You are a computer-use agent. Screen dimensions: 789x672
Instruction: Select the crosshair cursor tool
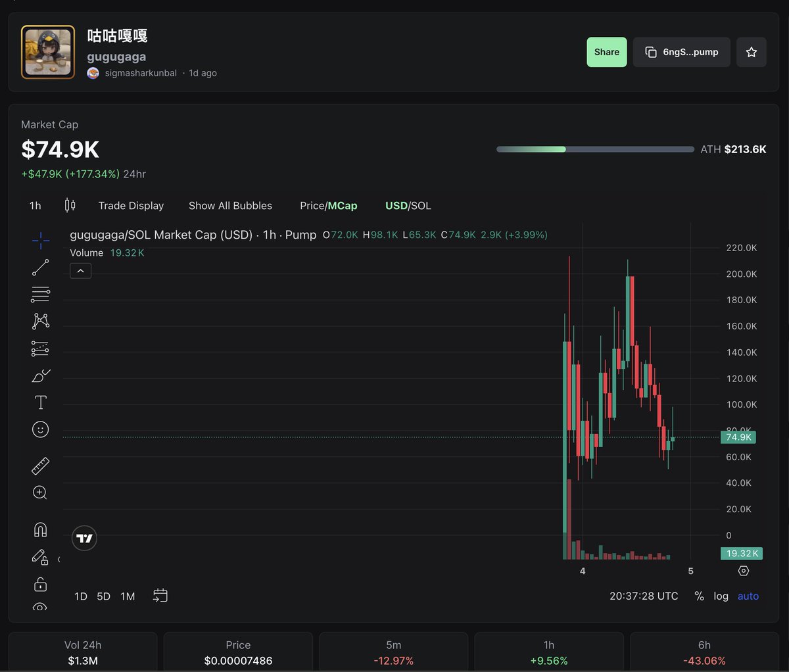click(x=41, y=241)
